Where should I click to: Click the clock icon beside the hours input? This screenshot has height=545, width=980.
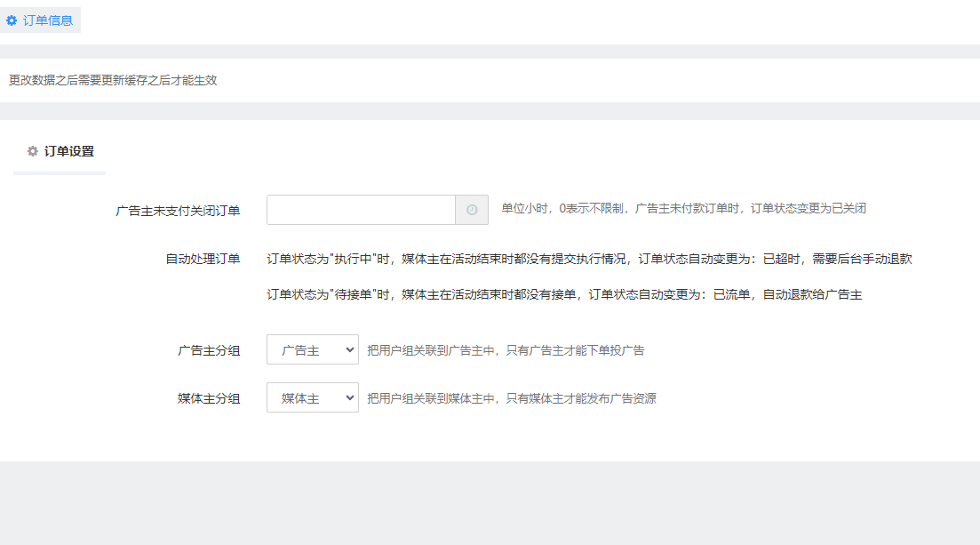[472, 210]
